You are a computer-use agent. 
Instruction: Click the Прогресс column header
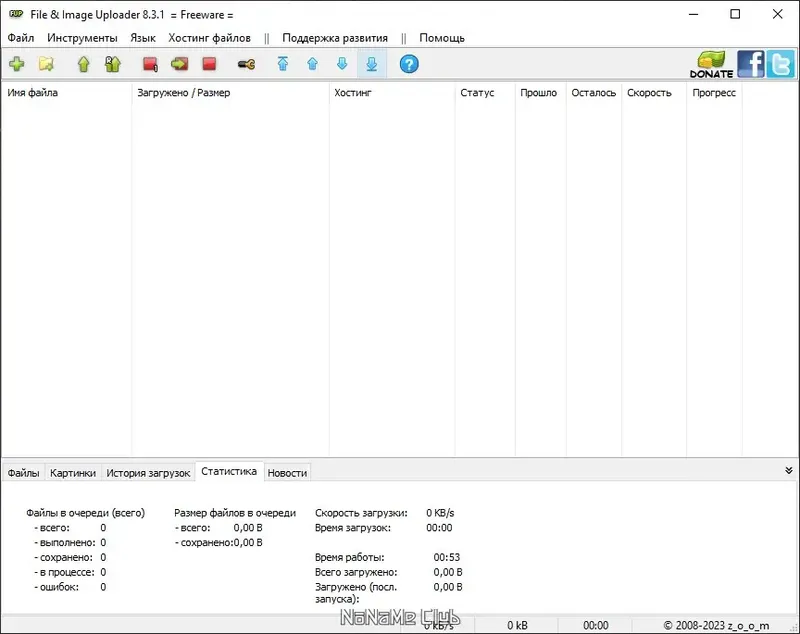click(x=712, y=92)
